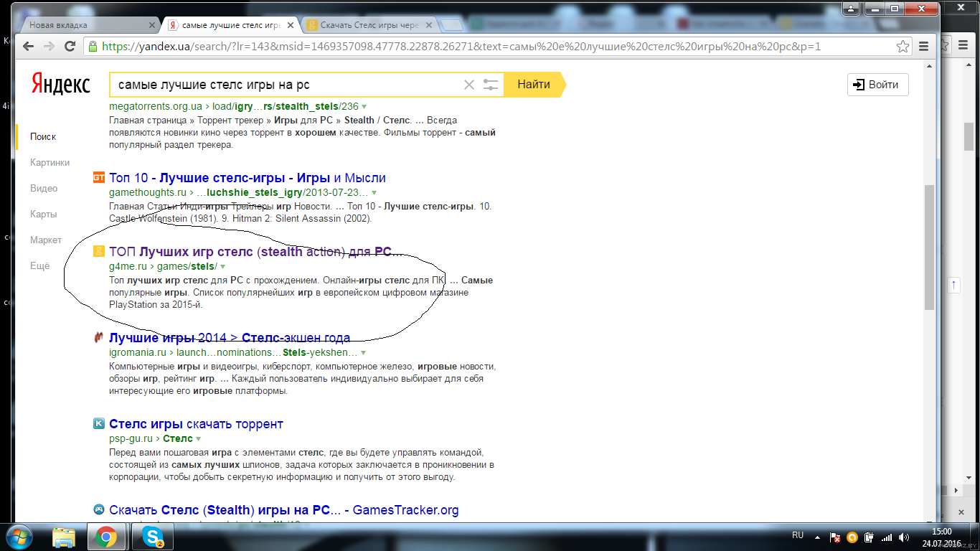
Task: Reload the current page
Action: 70,47
